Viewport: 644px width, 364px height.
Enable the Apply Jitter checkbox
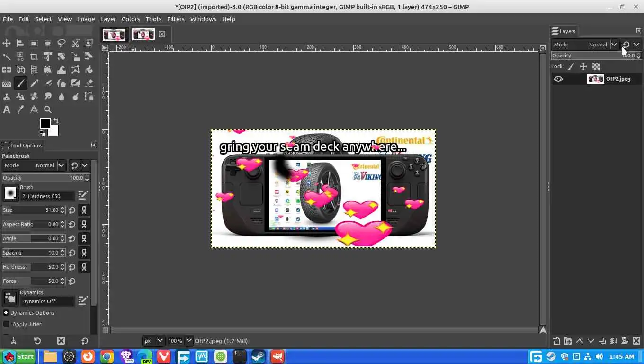[7, 324]
